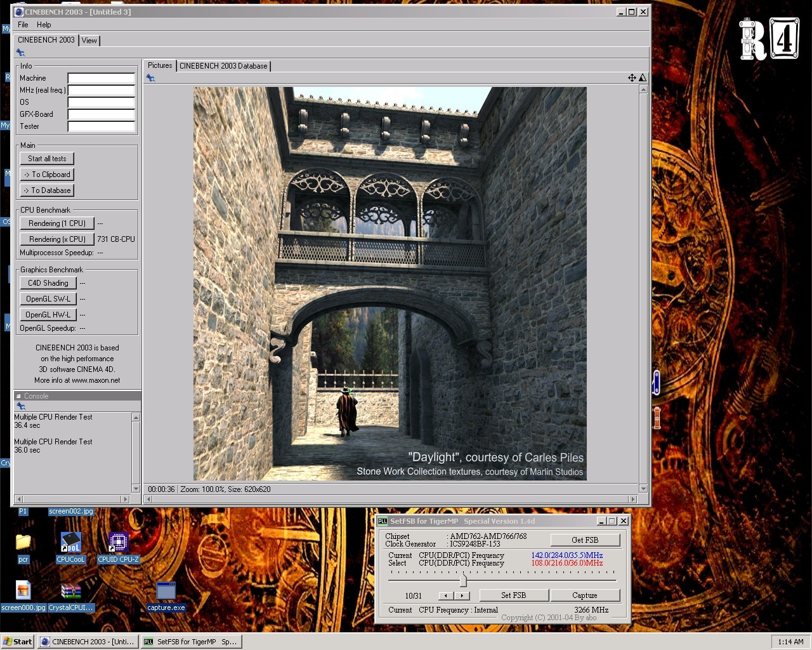
Task: Run the Rendering (x CPU) benchmark
Action: (x=57, y=239)
